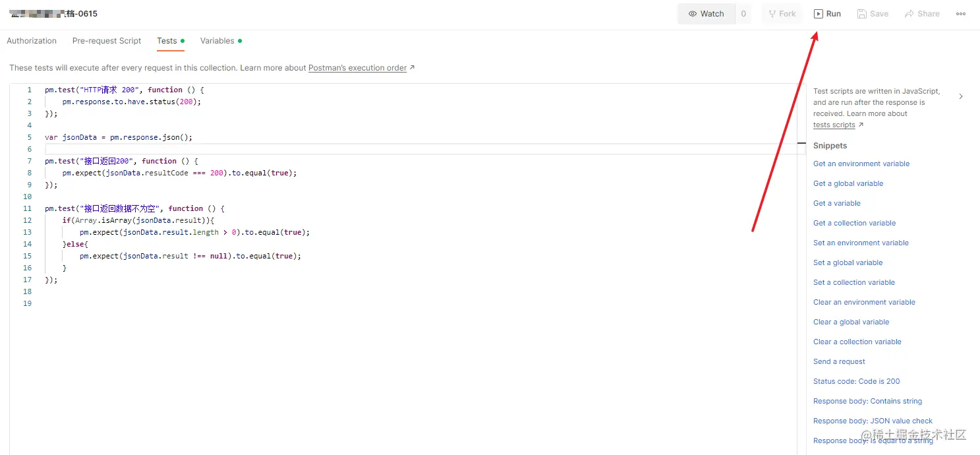Click the Fork button
This screenshot has height=455, width=980.
(x=782, y=14)
